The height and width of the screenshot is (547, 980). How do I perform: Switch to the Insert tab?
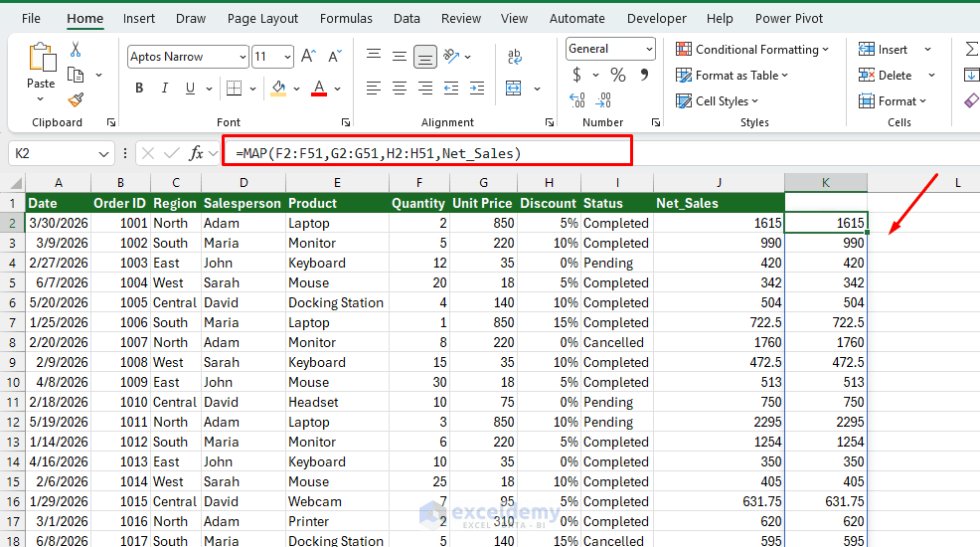pos(139,19)
